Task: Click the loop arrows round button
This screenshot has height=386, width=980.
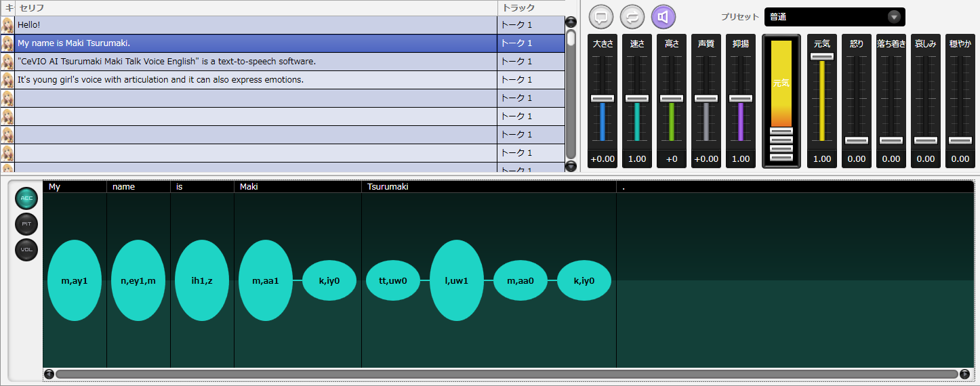Action: tap(632, 17)
